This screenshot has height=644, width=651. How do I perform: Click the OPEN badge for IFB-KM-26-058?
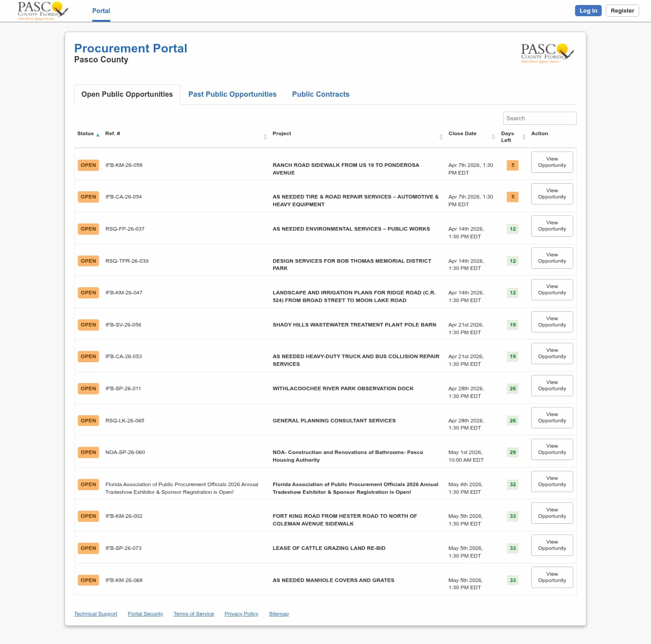click(x=88, y=165)
